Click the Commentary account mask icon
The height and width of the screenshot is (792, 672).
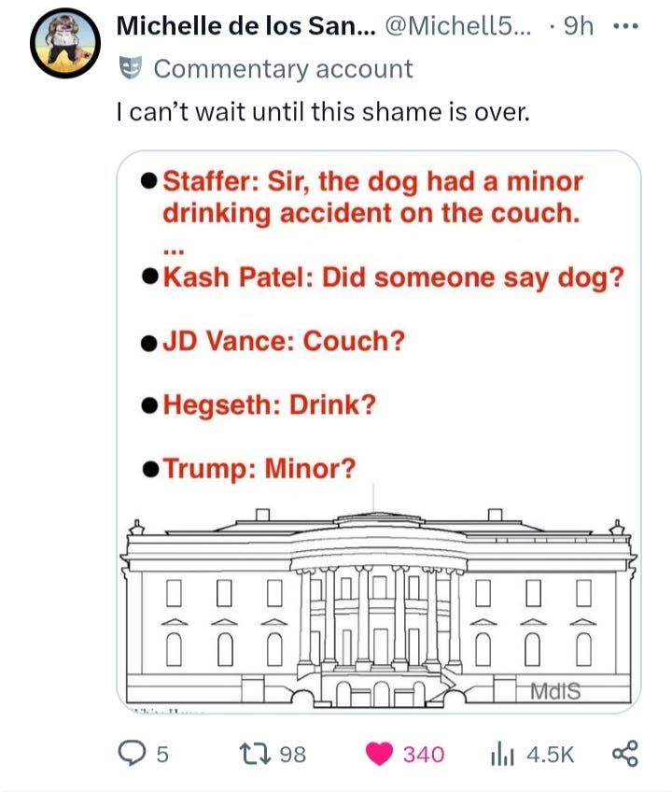(x=130, y=68)
